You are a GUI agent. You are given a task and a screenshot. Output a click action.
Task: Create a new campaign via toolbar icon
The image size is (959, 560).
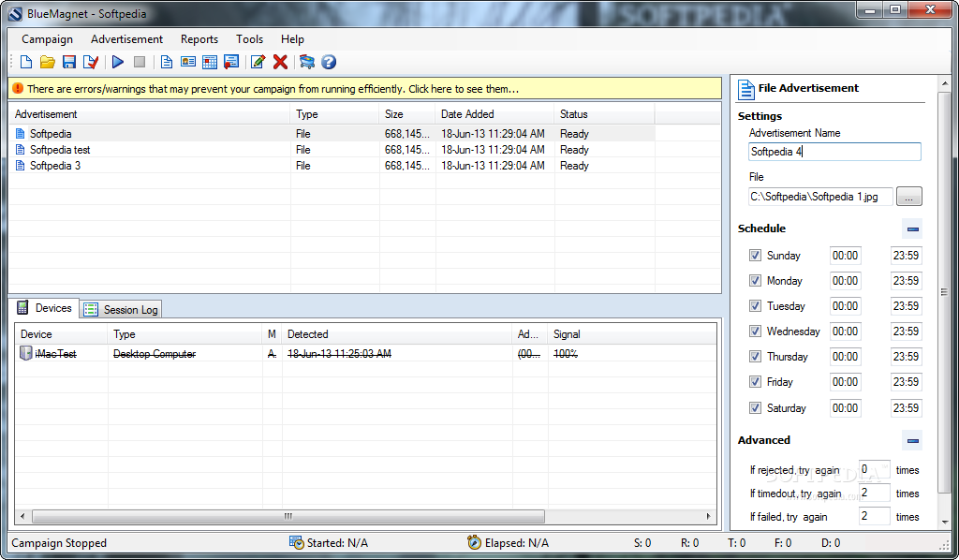tap(26, 62)
